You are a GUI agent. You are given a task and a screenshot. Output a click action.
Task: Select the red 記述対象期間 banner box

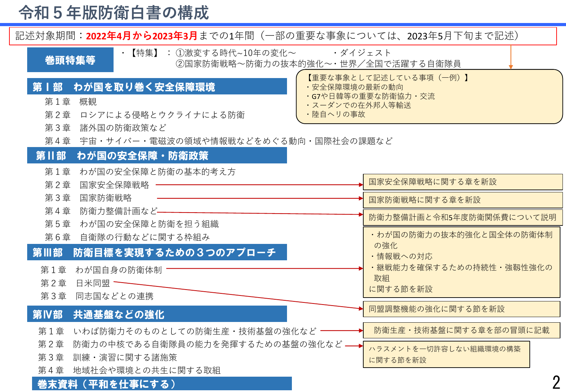(x=282, y=36)
